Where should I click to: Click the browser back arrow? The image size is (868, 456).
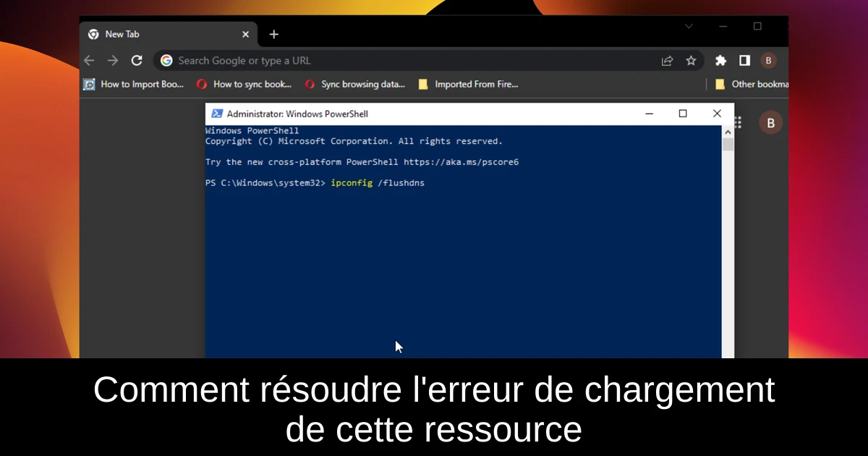pos(89,61)
